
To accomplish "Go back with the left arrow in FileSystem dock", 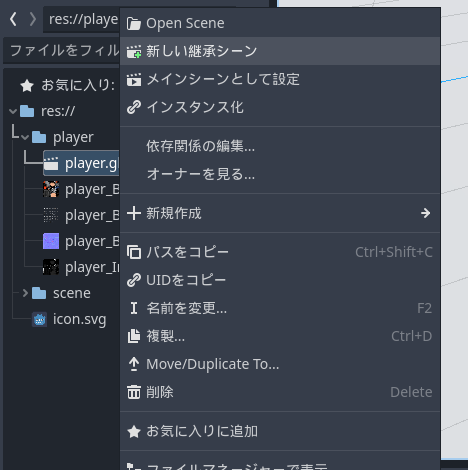I will [x=13, y=19].
